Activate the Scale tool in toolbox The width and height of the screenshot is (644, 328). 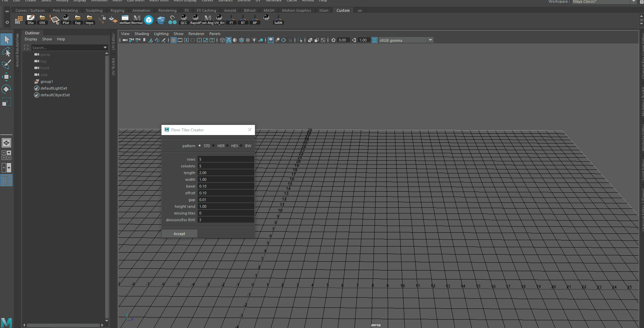click(x=6, y=101)
